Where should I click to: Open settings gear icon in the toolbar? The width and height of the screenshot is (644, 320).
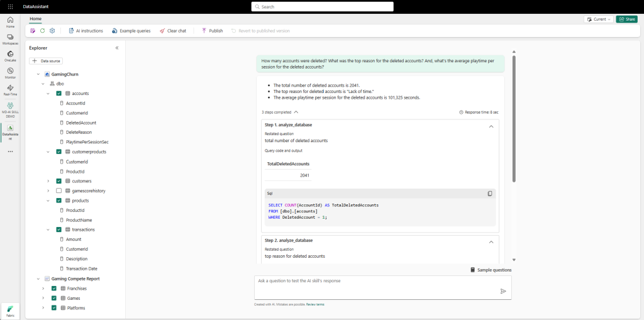(x=52, y=31)
